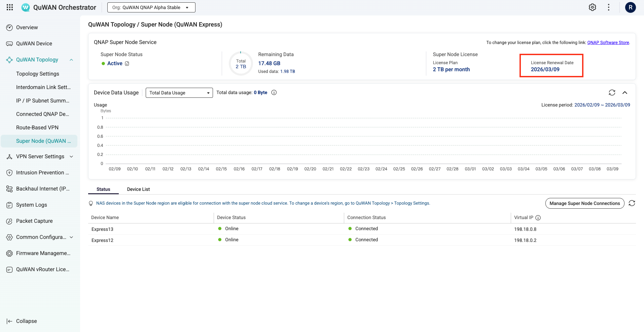The image size is (644, 332).
Task: Open the QNAP Software Store link
Action: coord(608,43)
